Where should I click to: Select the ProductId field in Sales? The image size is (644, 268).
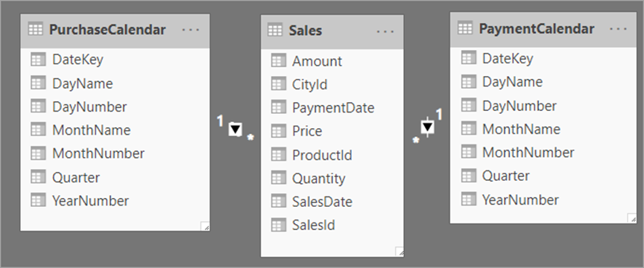[332, 155]
